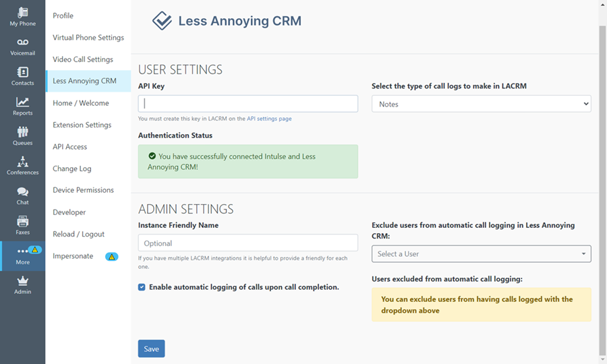Open the Chat bubbles icon

coord(22,191)
